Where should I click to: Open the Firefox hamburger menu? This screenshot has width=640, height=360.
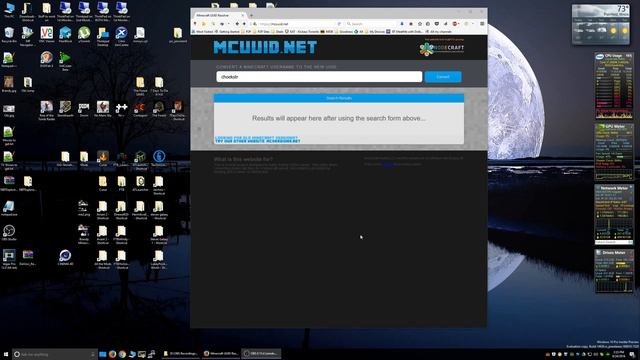click(x=482, y=24)
